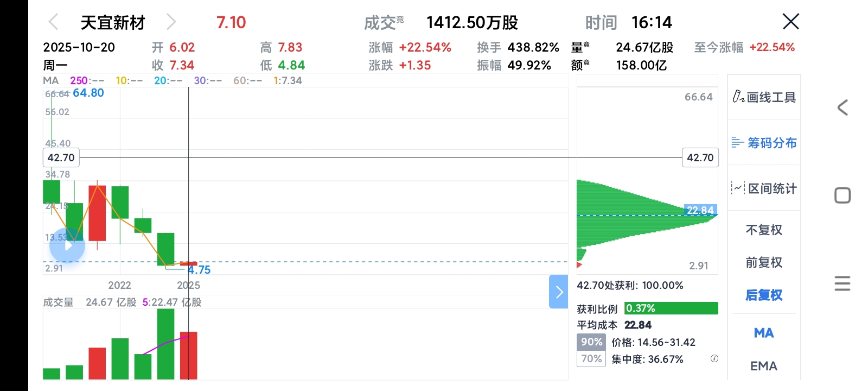The height and width of the screenshot is (391, 868).
Task: Click the blue expand arrow tab
Action: [559, 292]
